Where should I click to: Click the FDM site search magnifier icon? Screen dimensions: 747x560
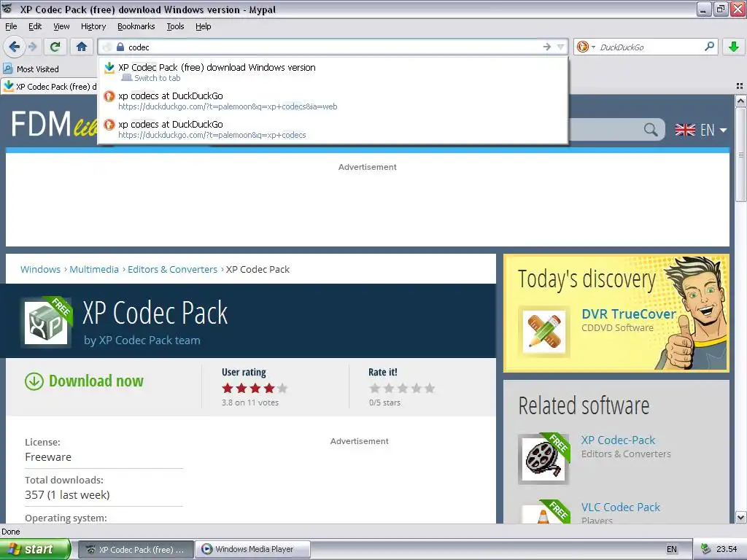[x=651, y=130]
